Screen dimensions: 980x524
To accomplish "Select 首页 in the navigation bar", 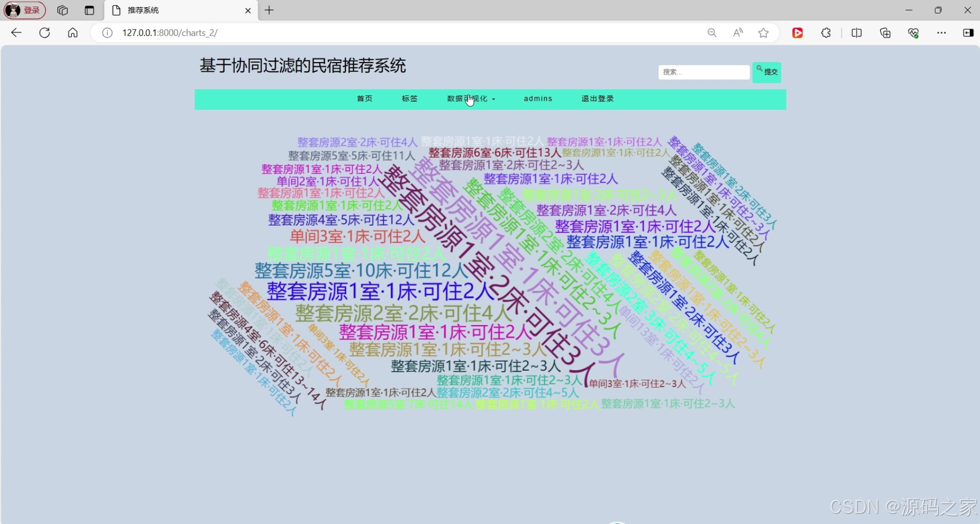I will [364, 98].
